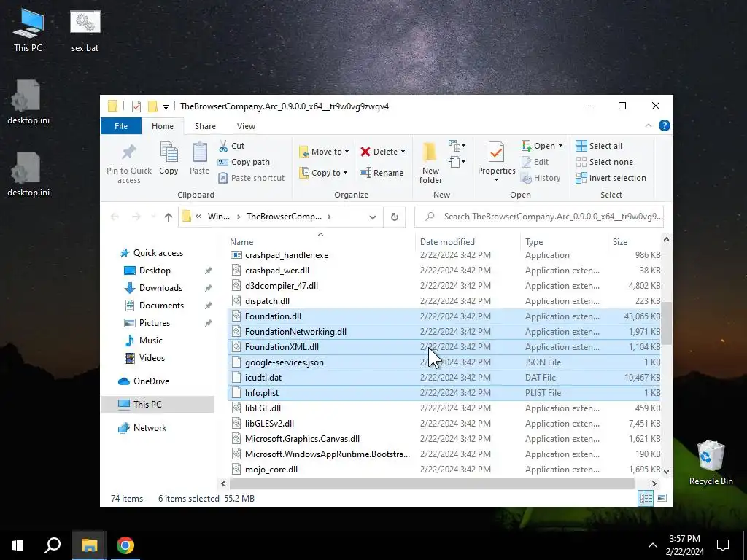Viewport: 747px width, 560px height.
Task: Create a New folder from ribbon
Action: click(430, 163)
